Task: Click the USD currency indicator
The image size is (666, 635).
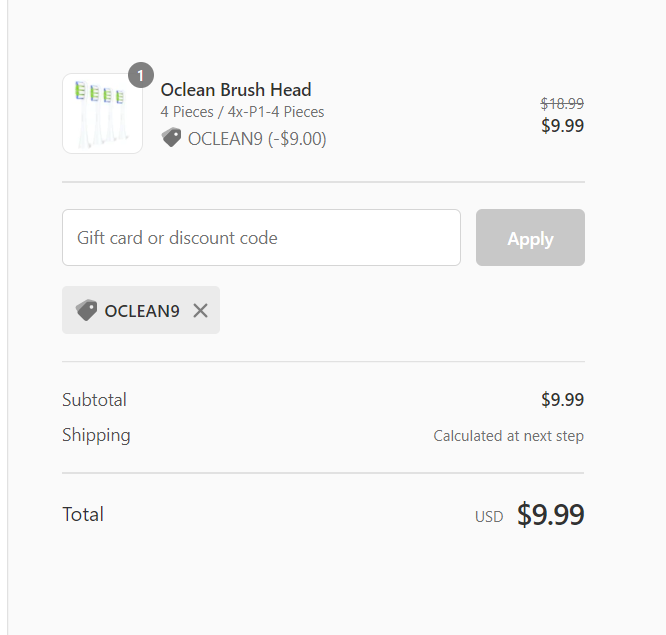Action: (489, 517)
